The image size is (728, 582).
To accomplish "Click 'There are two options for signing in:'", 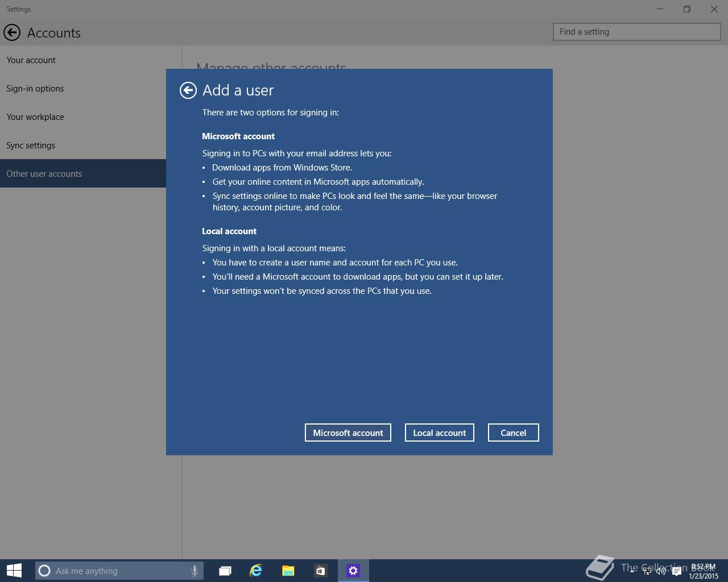I will pos(271,113).
